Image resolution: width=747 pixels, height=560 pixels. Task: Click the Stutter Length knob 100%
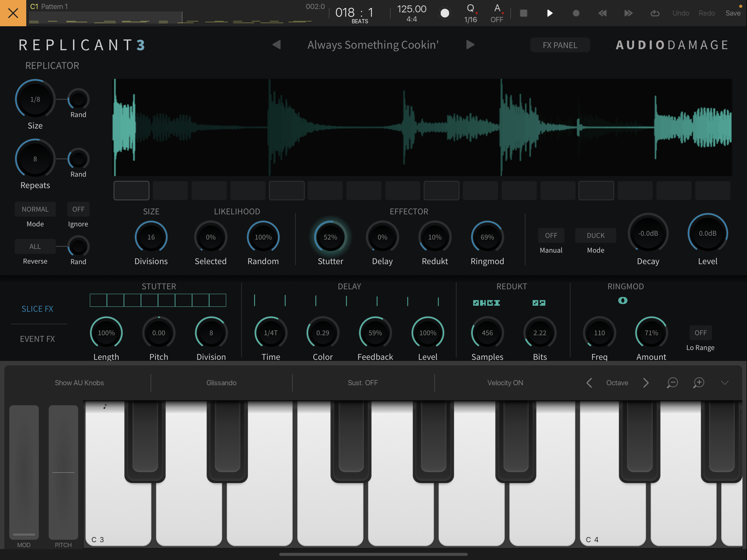click(x=106, y=333)
